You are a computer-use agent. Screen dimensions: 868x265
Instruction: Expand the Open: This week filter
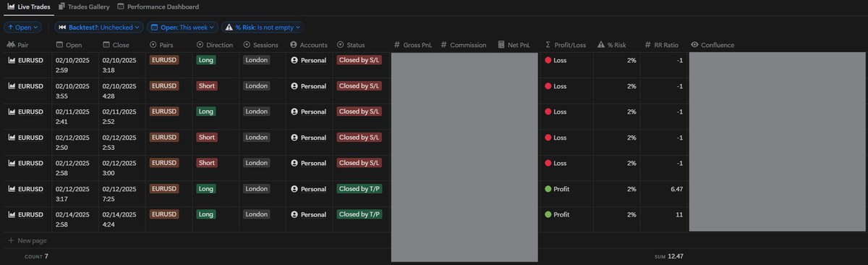(182, 27)
